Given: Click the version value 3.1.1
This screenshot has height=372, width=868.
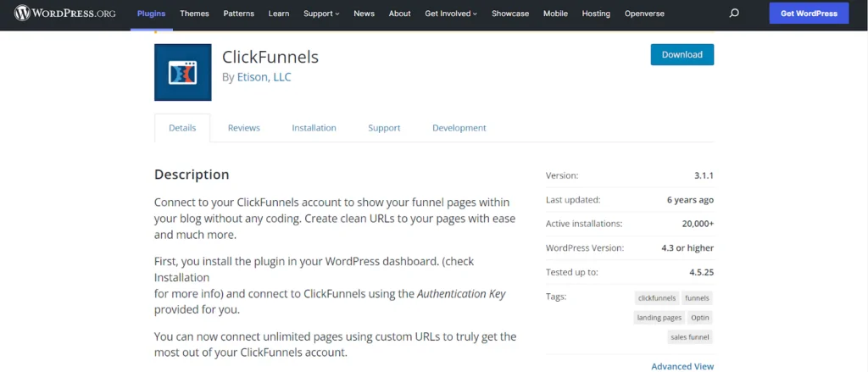Looking at the screenshot, I should (704, 175).
